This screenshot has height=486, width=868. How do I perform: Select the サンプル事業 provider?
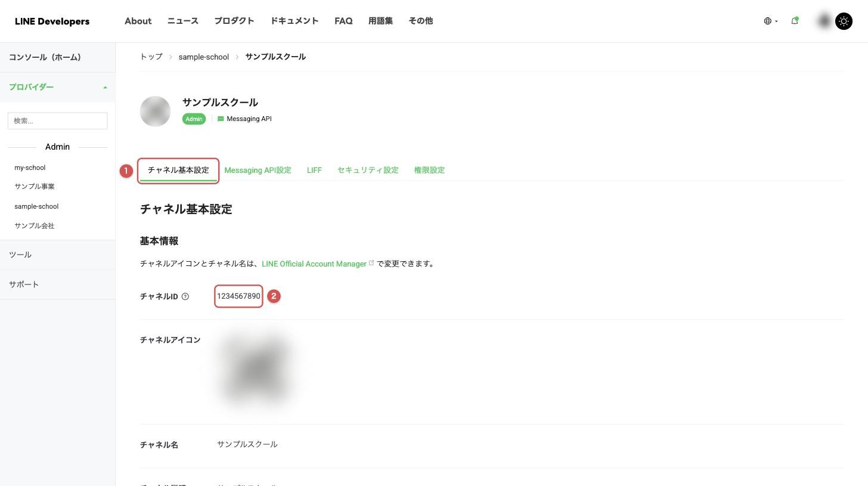click(35, 187)
